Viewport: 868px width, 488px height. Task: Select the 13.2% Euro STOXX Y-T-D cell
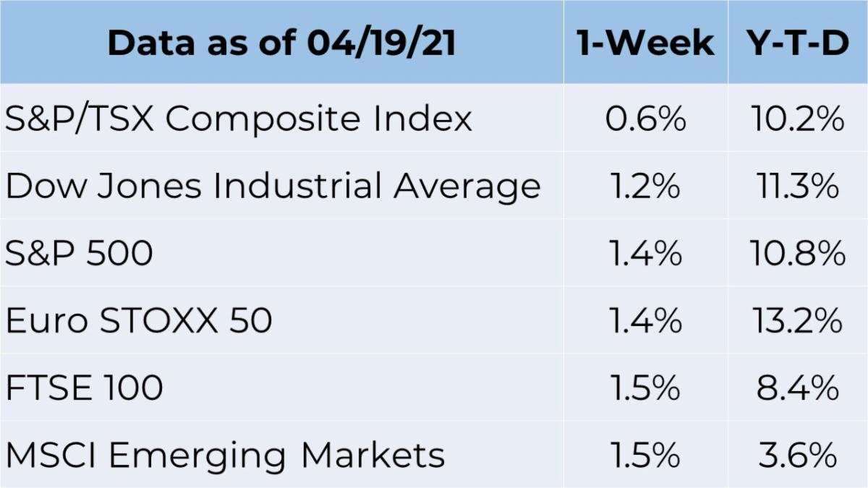tap(798, 320)
